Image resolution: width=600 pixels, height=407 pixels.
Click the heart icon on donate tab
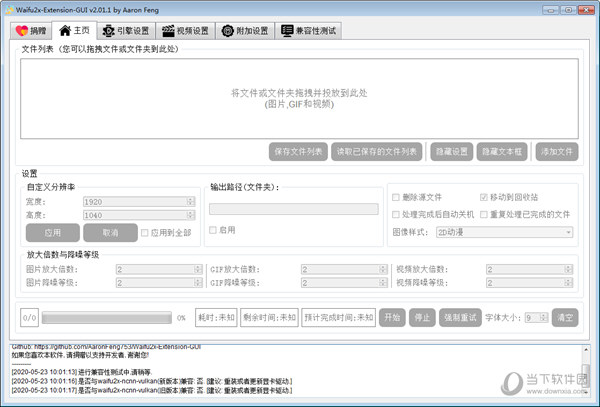point(22,31)
